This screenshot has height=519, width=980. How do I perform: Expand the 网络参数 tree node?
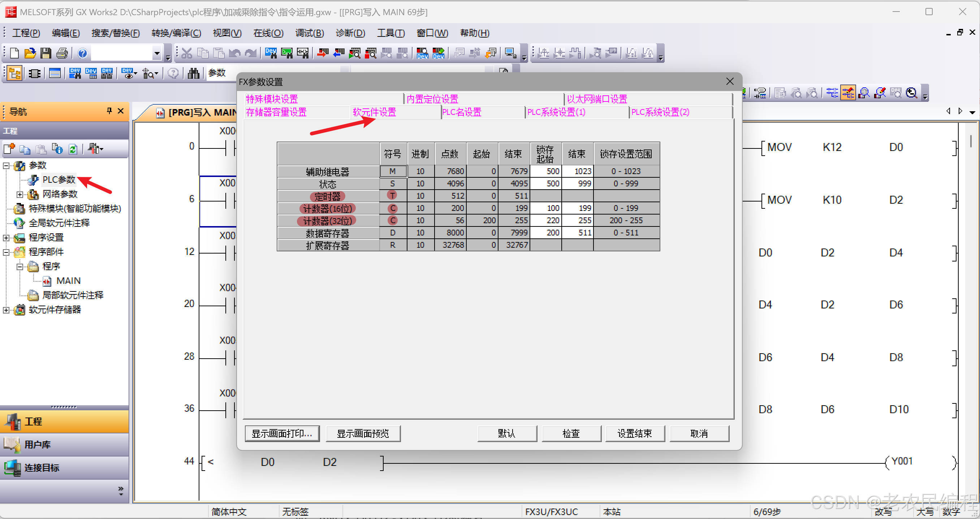point(20,194)
